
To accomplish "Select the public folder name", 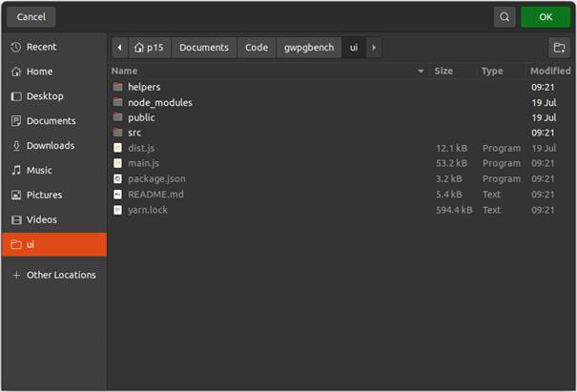I will [141, 117].
